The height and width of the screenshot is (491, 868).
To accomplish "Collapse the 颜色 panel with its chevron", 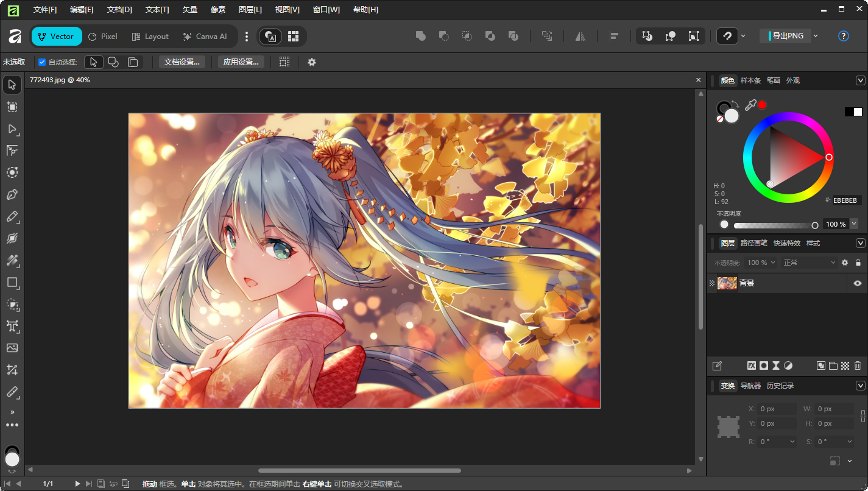I will 860,80.
